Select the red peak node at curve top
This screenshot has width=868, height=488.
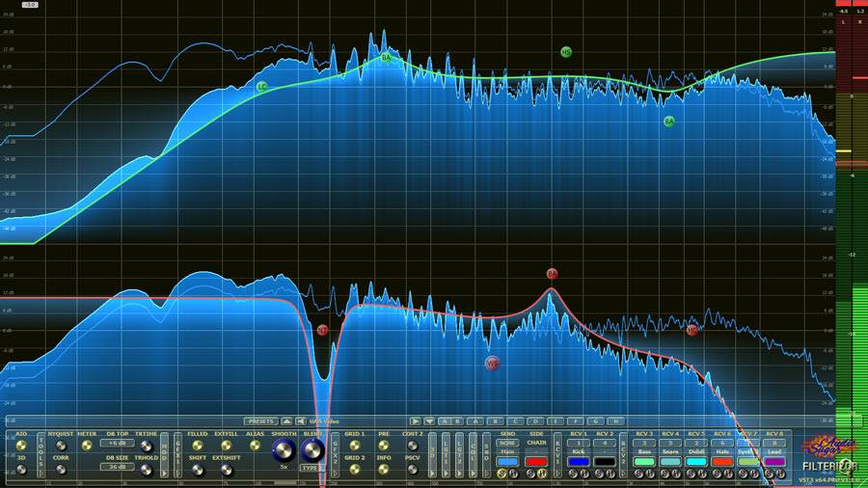[552, 274]
